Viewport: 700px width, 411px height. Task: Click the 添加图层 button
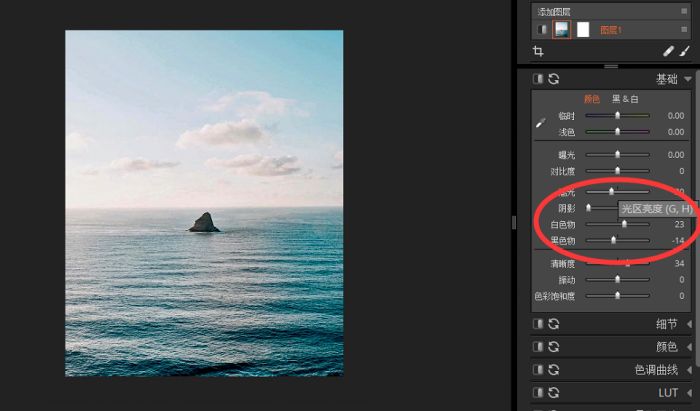tap(558, 10)
